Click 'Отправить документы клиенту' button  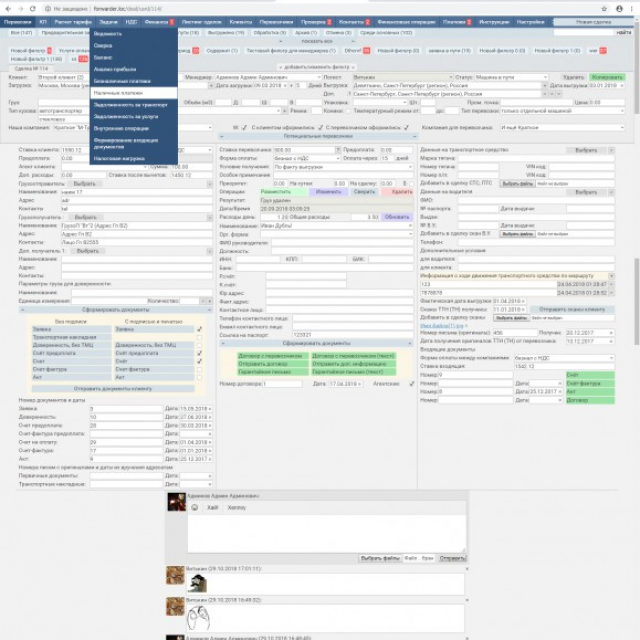coord(113,389)
